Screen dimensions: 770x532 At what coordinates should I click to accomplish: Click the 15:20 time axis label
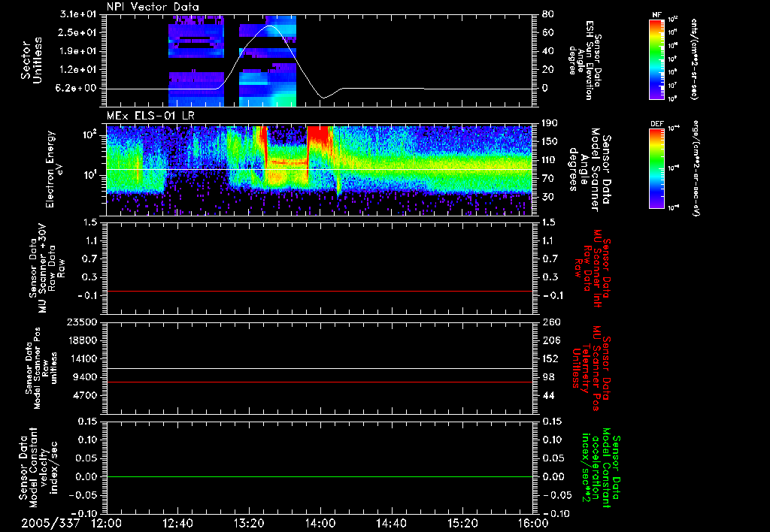(x=462, y=524)
